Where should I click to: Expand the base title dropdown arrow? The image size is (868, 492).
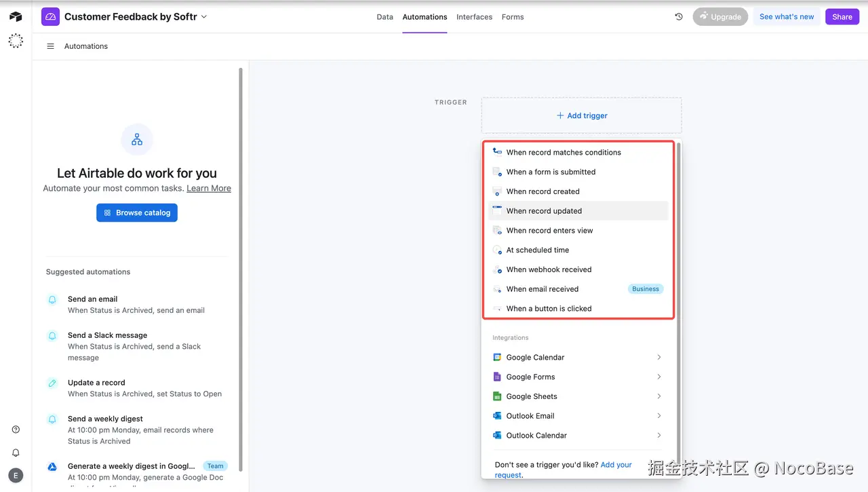point(204,17)
